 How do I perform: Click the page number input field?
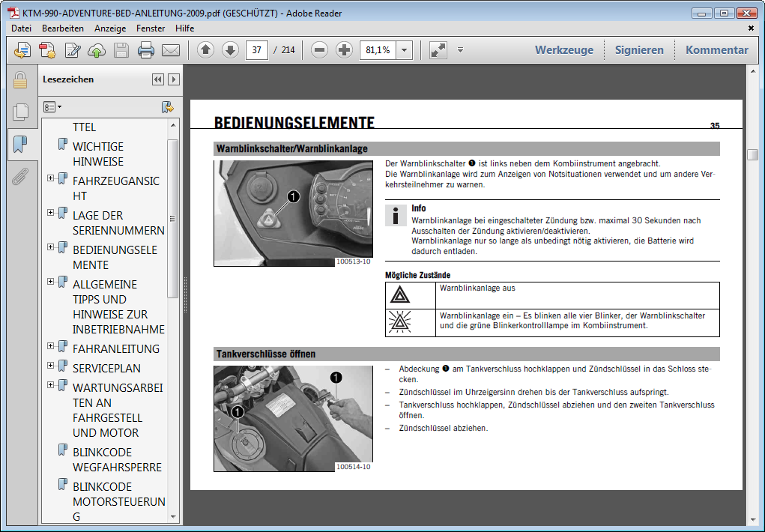[x=257, y=50]
